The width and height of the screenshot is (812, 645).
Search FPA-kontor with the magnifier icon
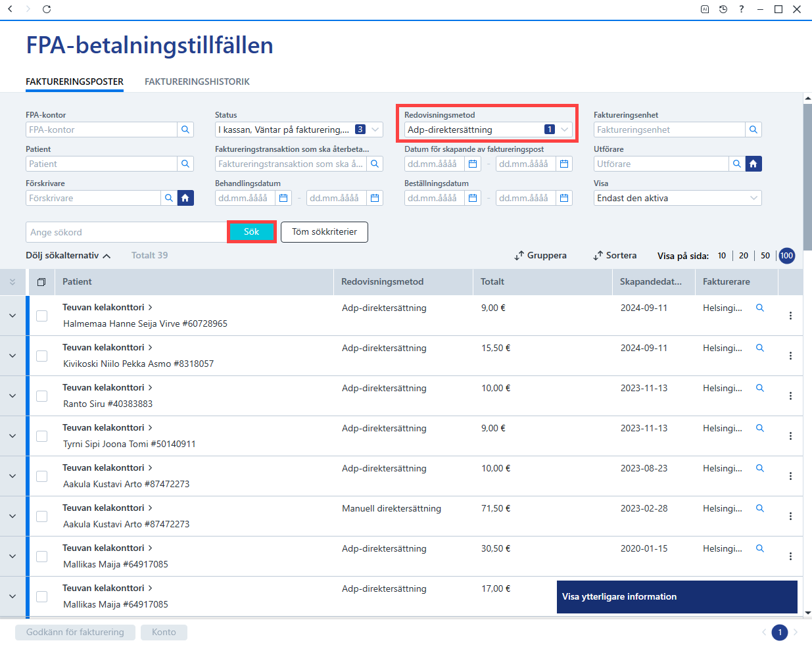[185, 130]
